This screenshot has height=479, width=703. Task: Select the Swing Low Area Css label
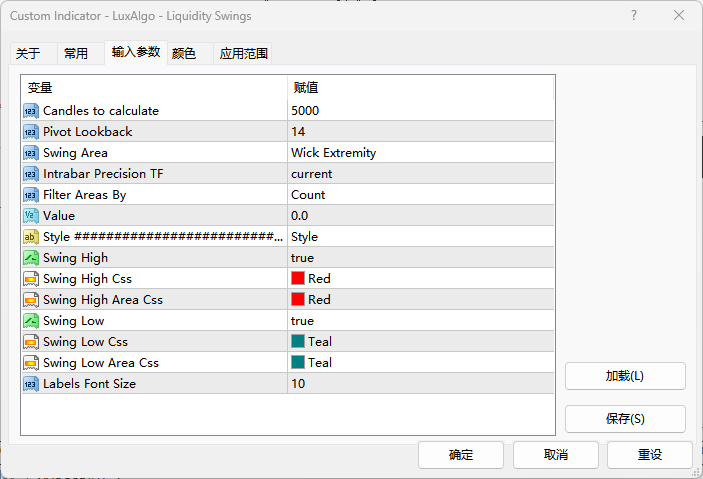coord(101,363)
